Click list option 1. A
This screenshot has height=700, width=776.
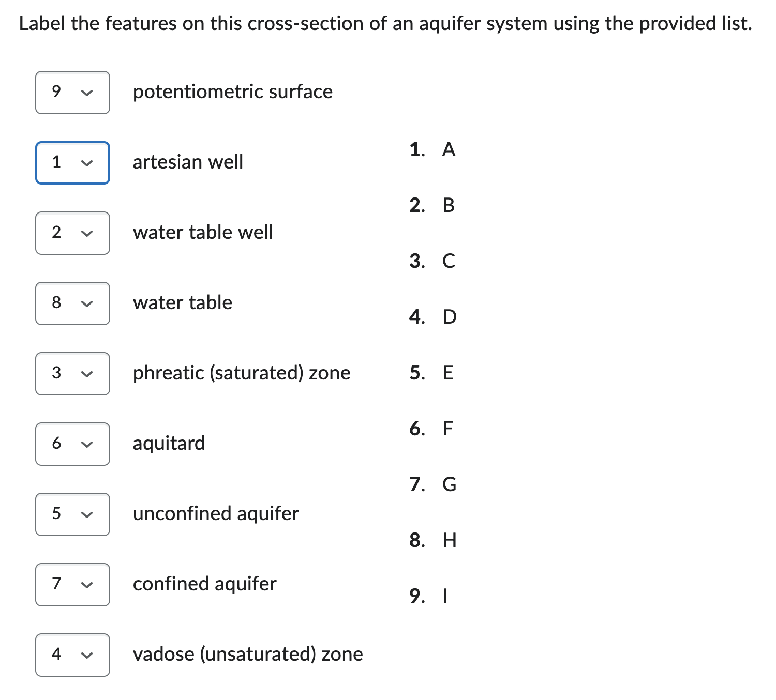point(432,149)
